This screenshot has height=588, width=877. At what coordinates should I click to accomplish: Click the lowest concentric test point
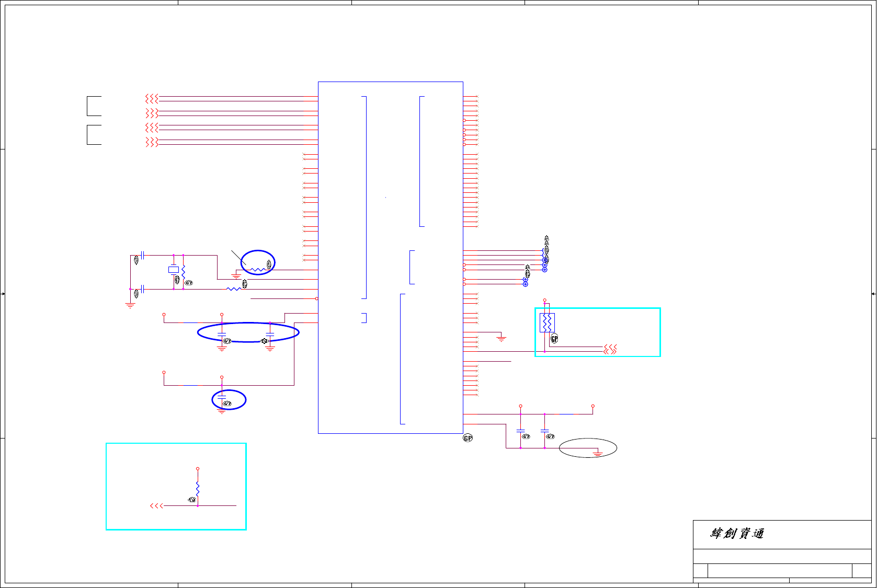[526, 284]
